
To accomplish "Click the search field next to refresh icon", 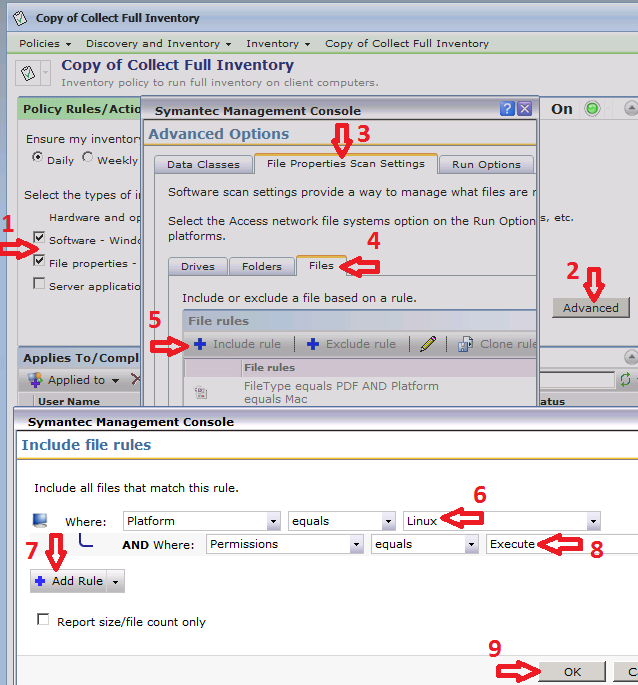I will pyautogui.click(x=577, y=380).
